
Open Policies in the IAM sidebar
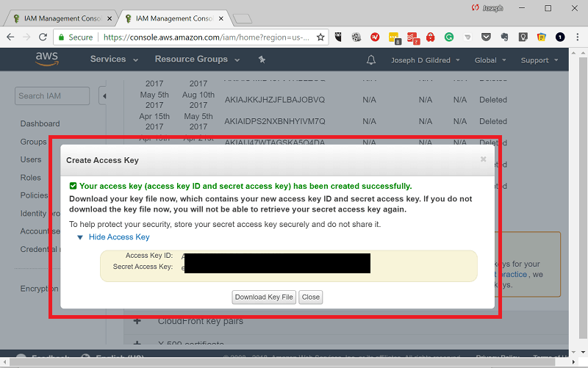click(x=34, y=195)
